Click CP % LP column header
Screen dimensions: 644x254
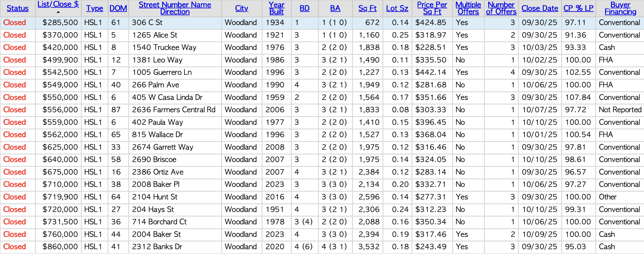tap(578, 8)
